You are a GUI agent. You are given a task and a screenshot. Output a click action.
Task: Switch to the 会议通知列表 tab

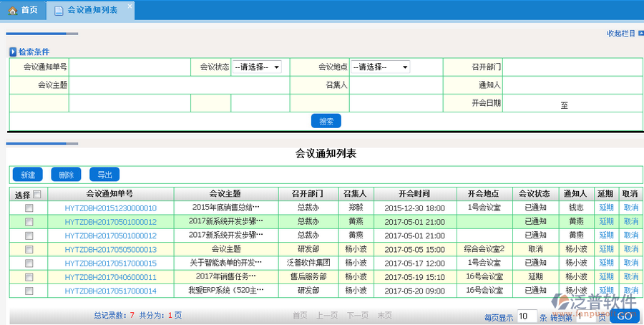tap(92, 10)
